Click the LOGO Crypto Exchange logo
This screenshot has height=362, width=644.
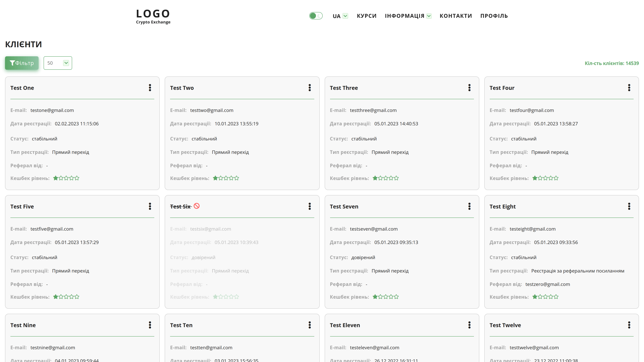[153, 16]
